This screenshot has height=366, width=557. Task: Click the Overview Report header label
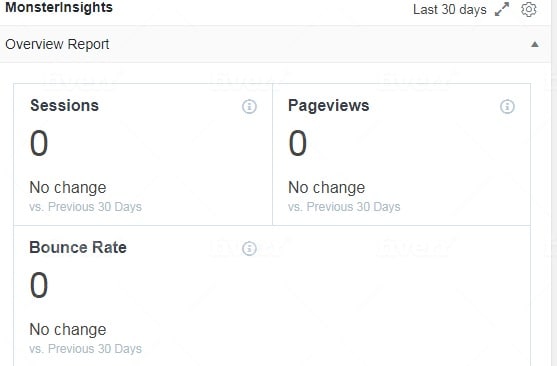tap(57, 44)
